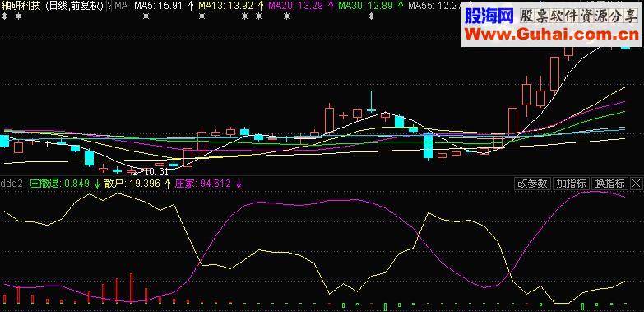
Task: Click the question mark icon beside the chart title
Action: pos(109,6)
